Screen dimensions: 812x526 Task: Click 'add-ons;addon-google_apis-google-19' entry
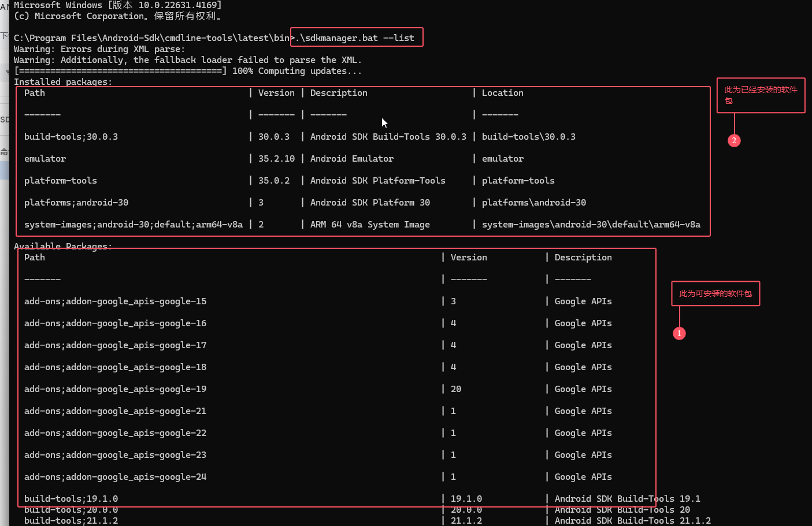[116, 389]
